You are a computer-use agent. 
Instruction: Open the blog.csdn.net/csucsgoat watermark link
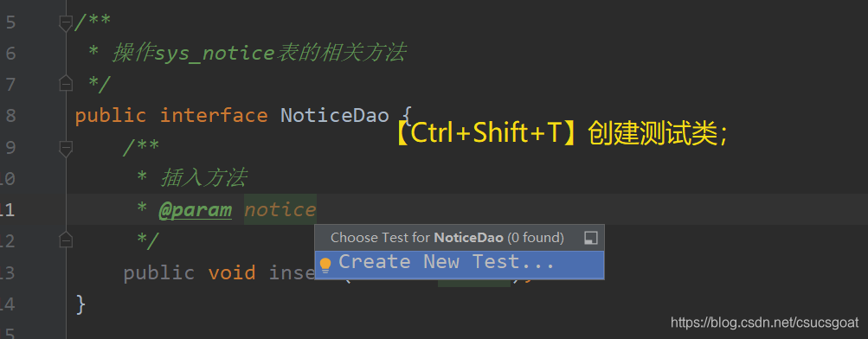point(764,323)
